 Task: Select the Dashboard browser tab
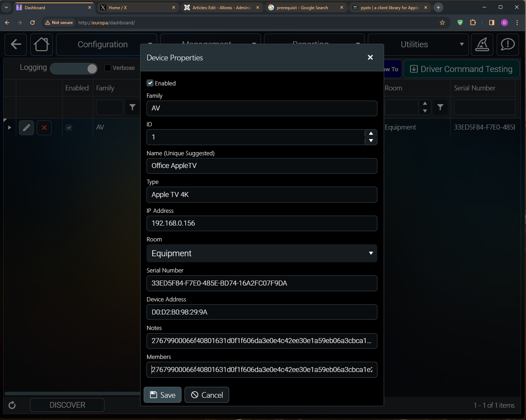click(54, 7)
